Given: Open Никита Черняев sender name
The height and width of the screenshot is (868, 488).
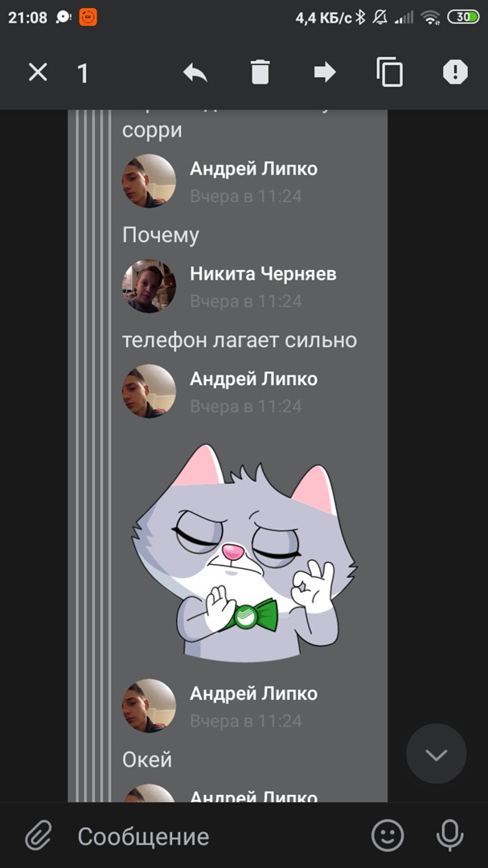Looking at the screenshot, I should pyautogui.click(x=263, y=273).
